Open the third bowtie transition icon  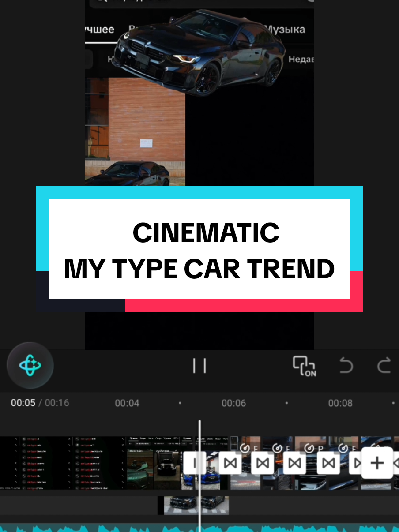[295, 463]
